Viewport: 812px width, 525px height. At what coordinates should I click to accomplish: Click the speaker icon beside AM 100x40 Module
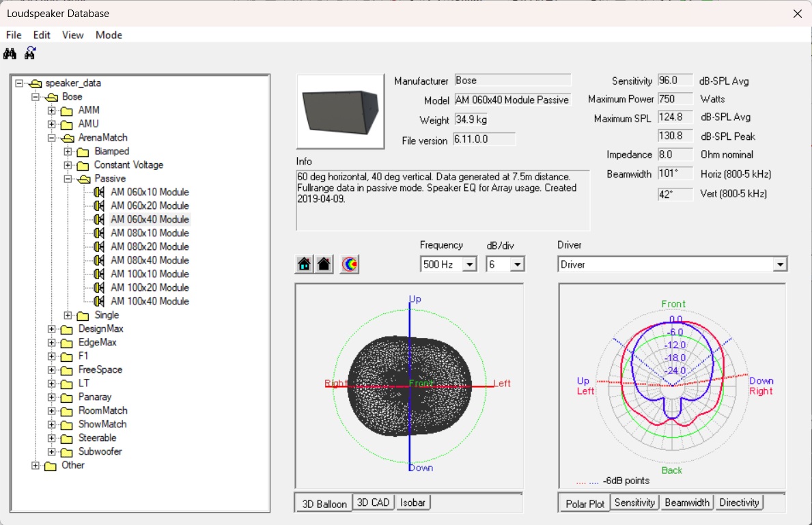(x=98, y=301)
